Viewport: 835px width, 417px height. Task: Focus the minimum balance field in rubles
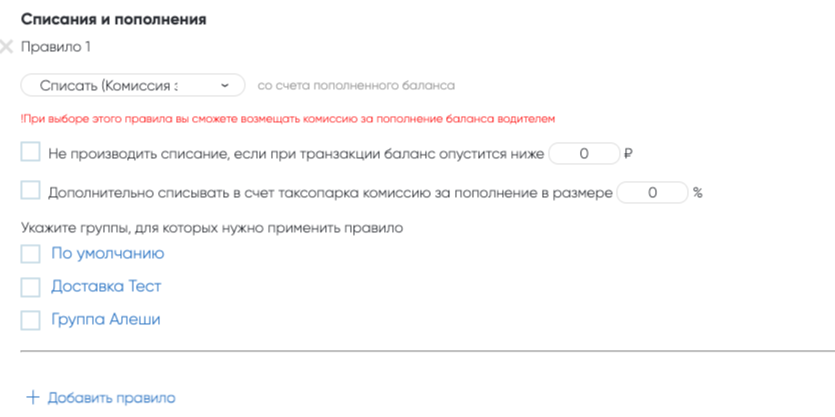(x=583, y=154)
